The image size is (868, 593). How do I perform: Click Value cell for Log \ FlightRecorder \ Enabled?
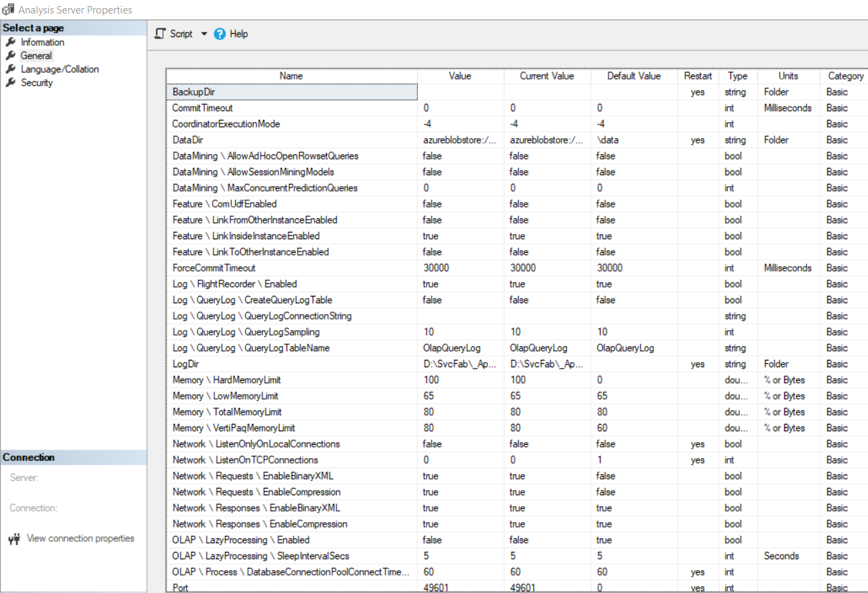tap(460, 284)
